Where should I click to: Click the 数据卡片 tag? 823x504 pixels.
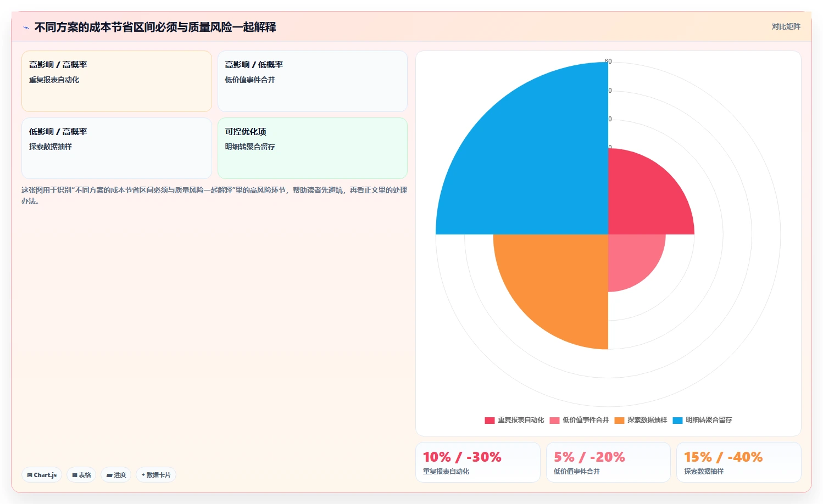pos(156,475)
